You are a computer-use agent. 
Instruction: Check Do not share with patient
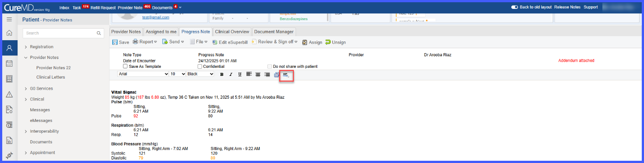coord(270,67)
